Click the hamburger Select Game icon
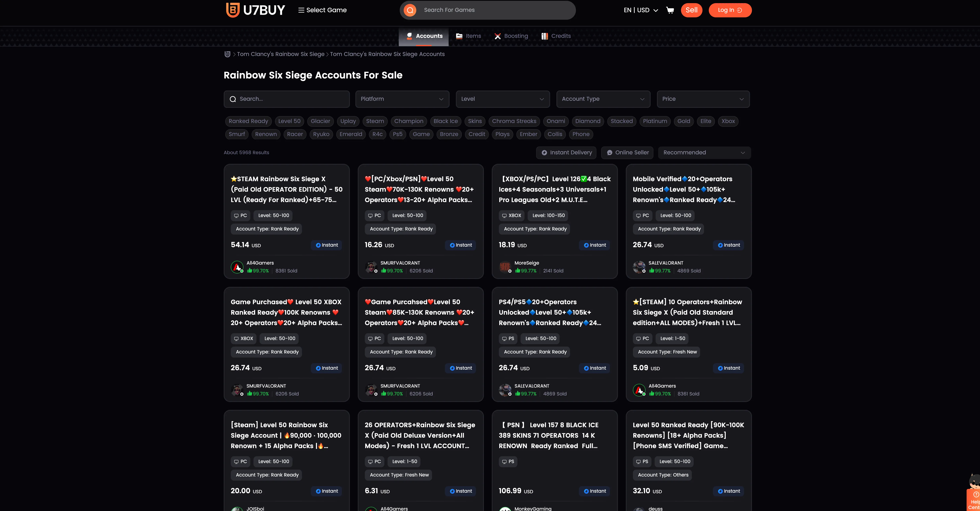The image size is (980, 511). (x=301, y=10)
